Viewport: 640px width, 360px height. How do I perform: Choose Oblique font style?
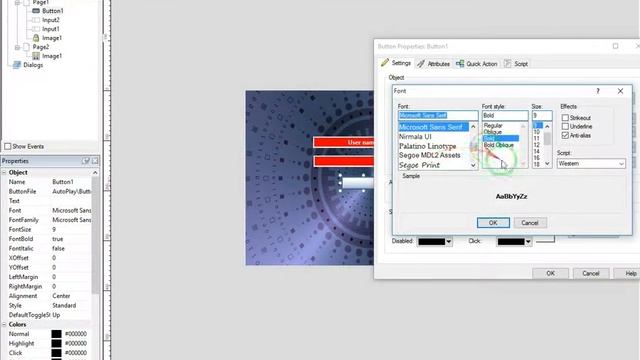[492, 132]
